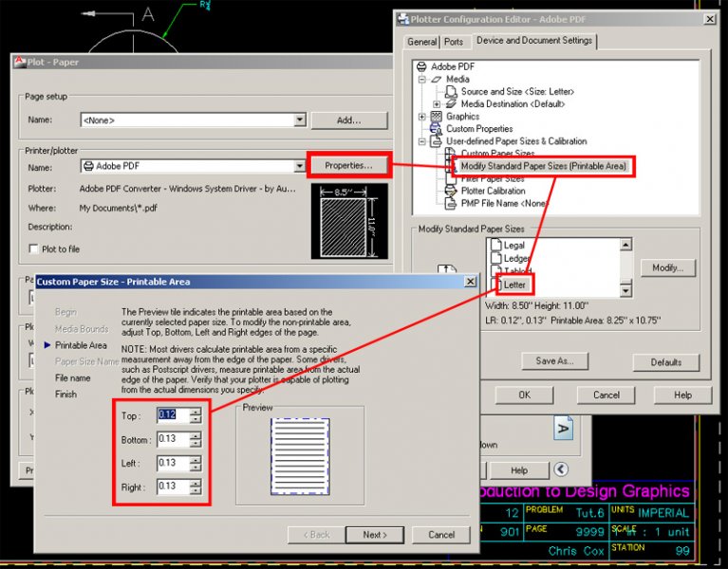Viewport: 728px width, 569px height.
Task: Increase the Left margin with spinner up arrow
Action: [x=196, y=459]
